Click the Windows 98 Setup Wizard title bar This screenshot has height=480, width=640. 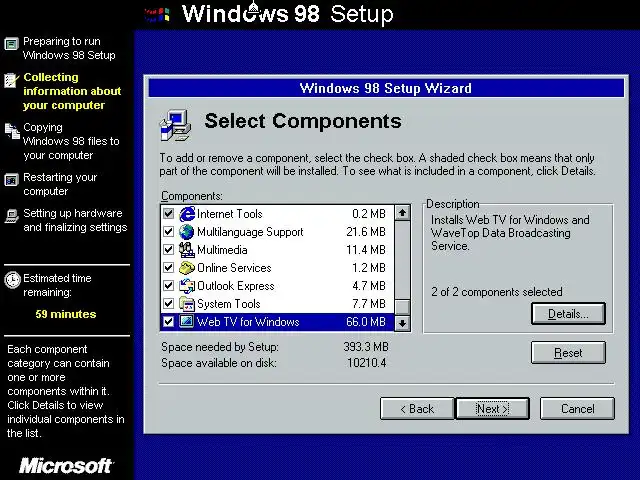[x=386, y=88]
